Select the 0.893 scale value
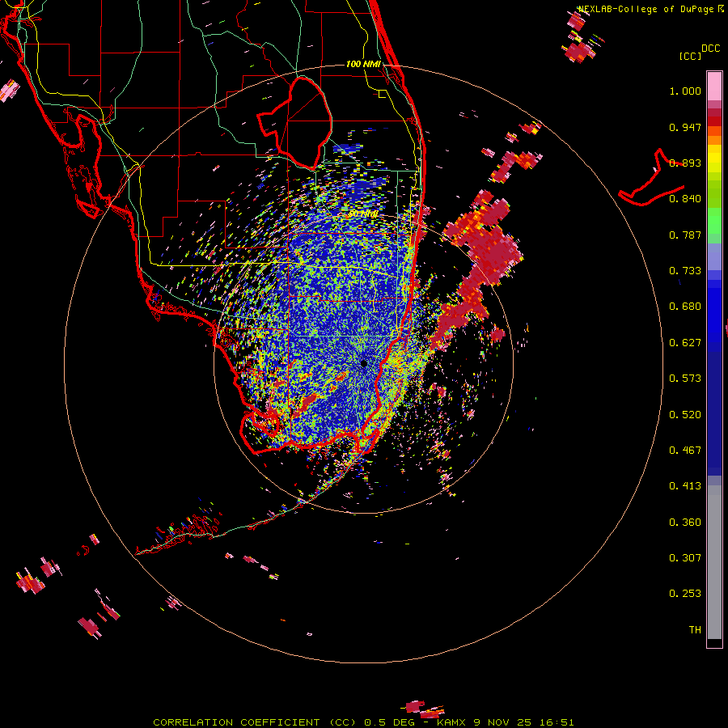The width and height of the screenshot is (728, 728). click(685, 163)
